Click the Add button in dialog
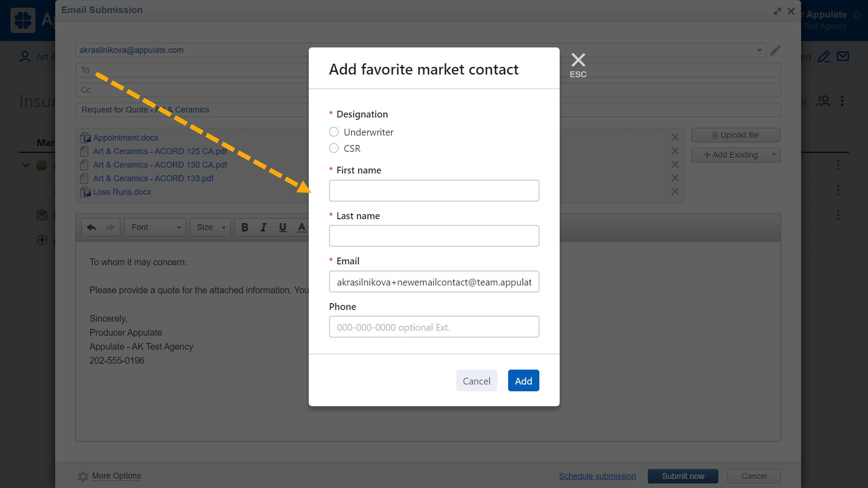The width and height of the screenshot is (868, 488). [x=523, y=381]
